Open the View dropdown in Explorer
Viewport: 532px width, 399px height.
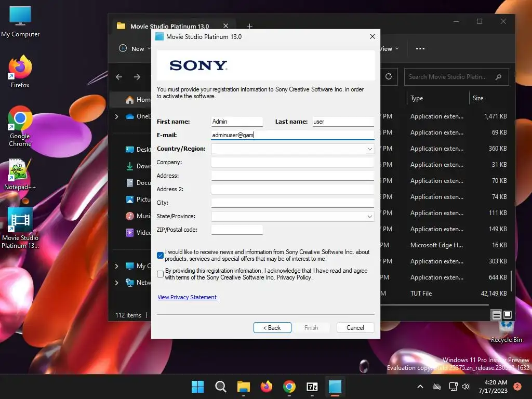pyautogui.click(x=390, y=48)
